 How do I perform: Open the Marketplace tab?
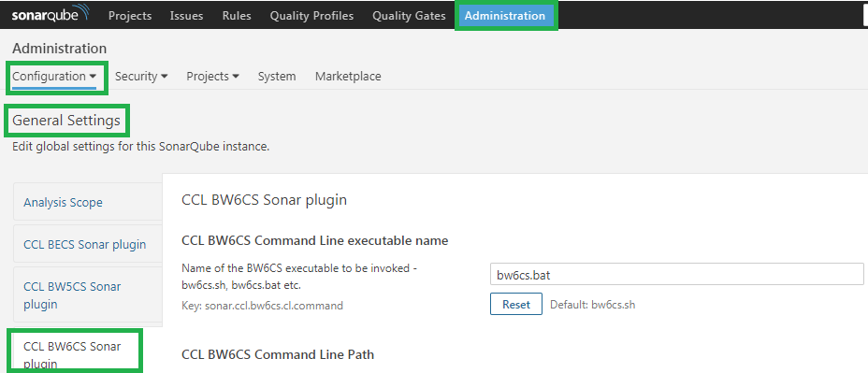click(348, 77)
